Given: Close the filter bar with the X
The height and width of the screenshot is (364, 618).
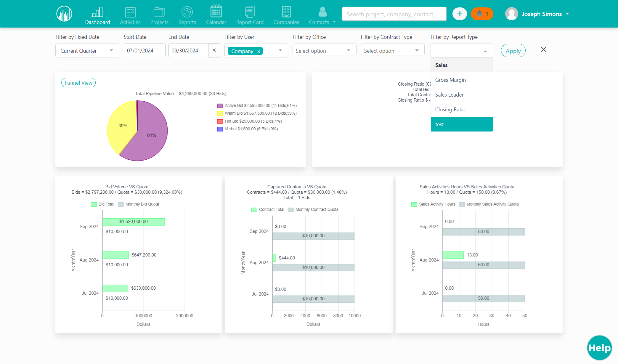Looking at the screenshot, I should pyautogui.click(x=544, y=49).
